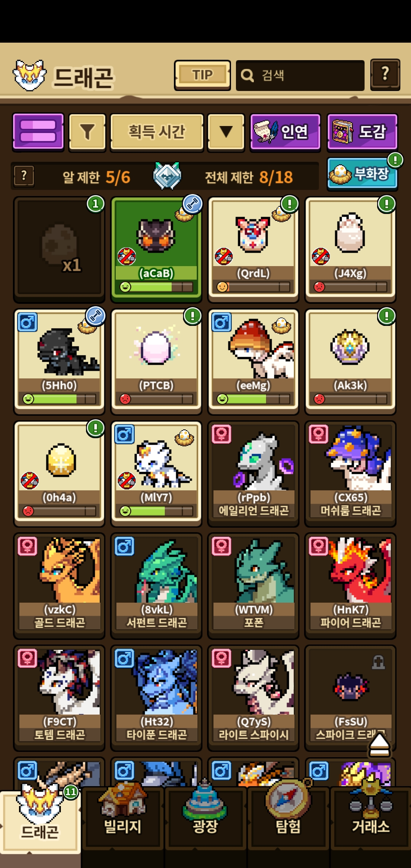
Task: Open the filter funnel icon
Action: 87,132
